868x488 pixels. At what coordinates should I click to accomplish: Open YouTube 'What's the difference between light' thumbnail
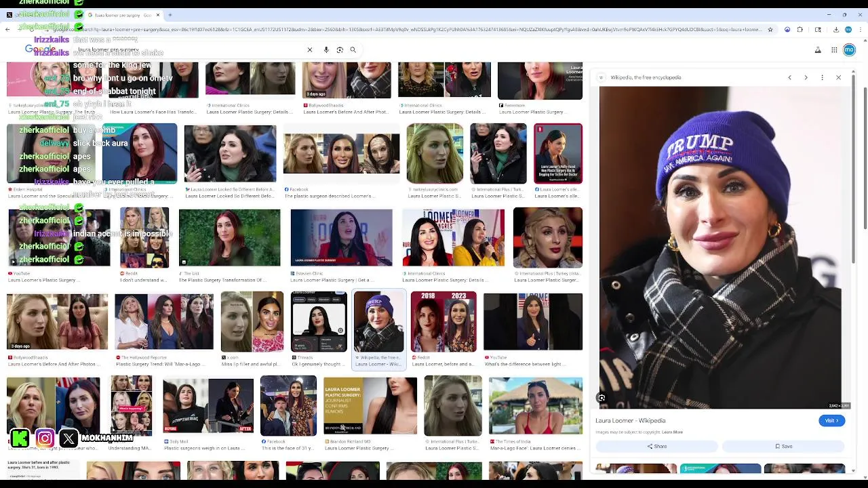tap(533, 321)
